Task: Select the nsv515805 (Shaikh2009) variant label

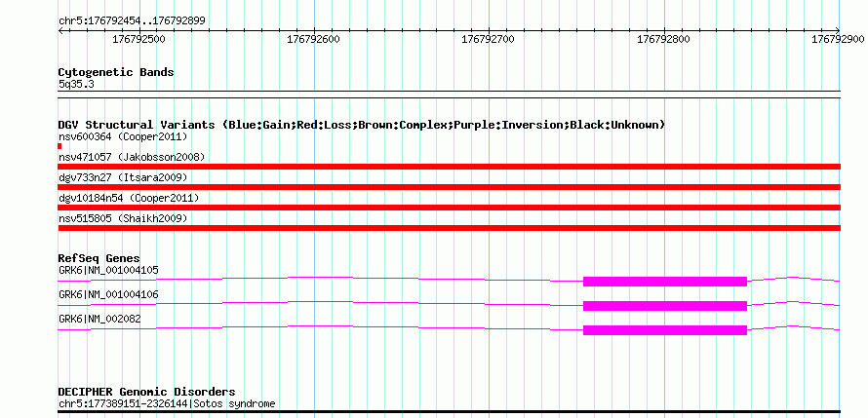Action: pyautogui.click(x=123, y=218)
